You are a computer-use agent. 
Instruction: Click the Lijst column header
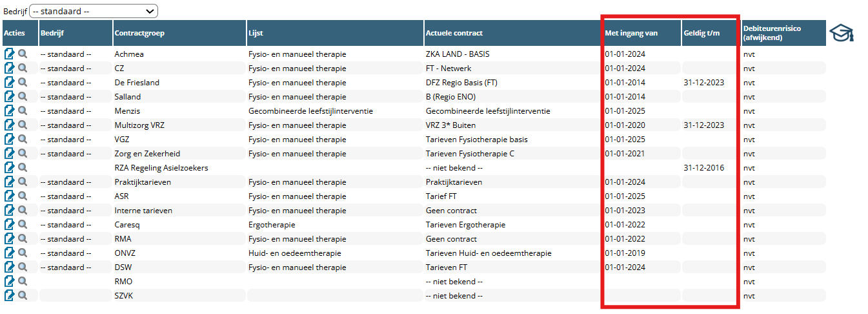point(256,33)
